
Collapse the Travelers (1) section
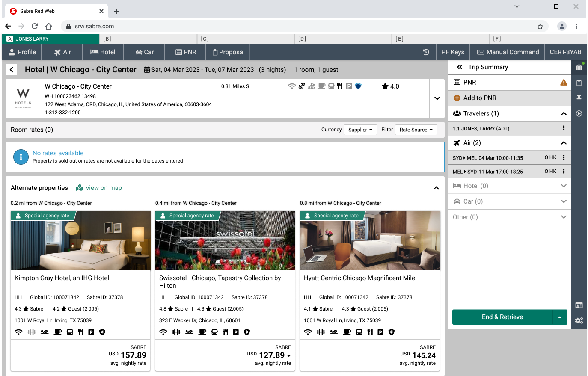click(564, 114)
